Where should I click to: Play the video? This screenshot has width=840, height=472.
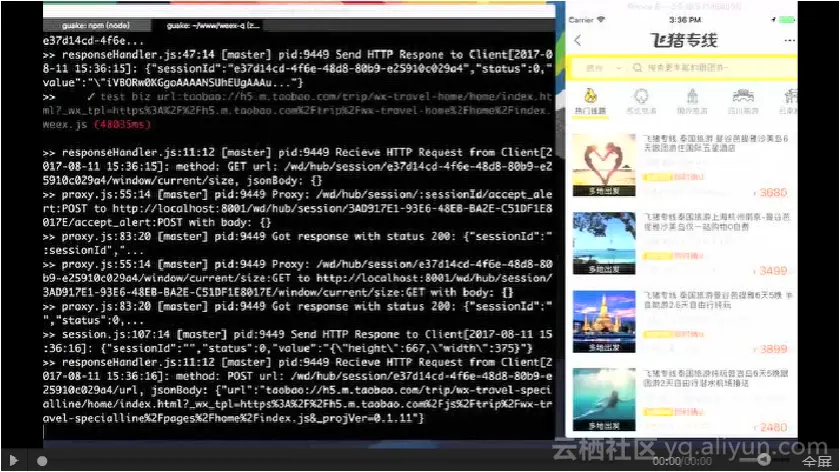click(13, 460)
